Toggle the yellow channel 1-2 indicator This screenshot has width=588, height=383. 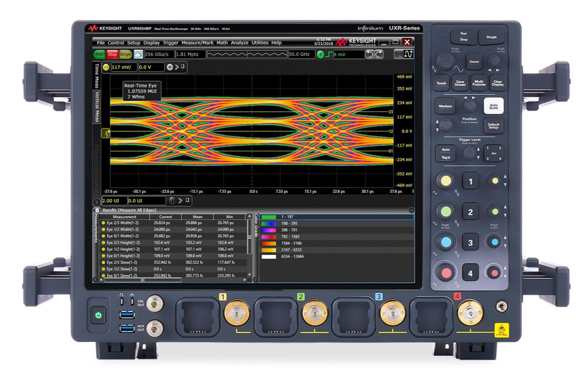106,67
